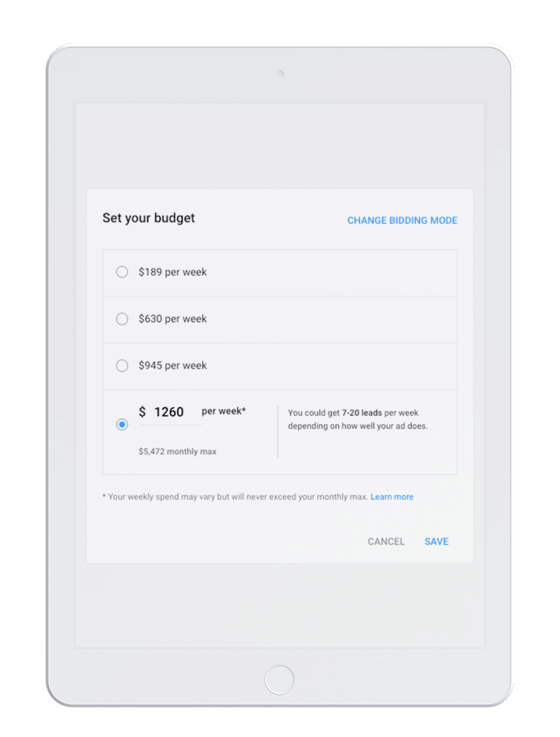Pick the $945 per week radio button
560x737 pixels.
122,366
